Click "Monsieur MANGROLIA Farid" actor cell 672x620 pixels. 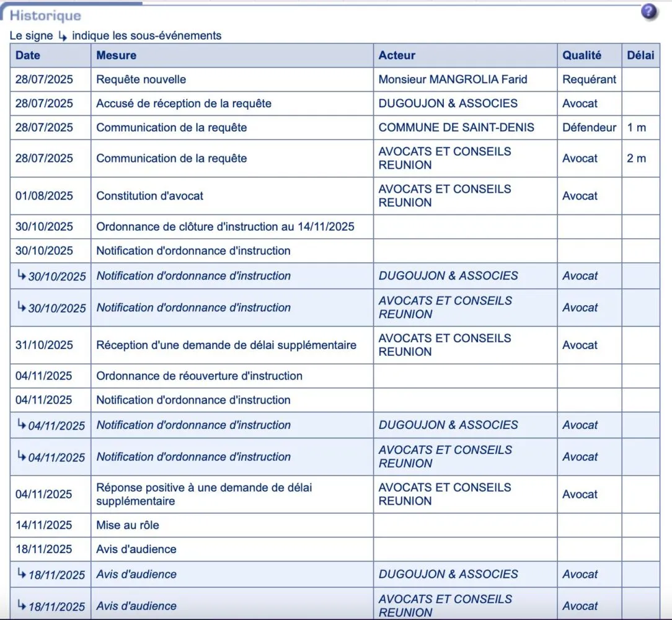(x=453, y=79)
